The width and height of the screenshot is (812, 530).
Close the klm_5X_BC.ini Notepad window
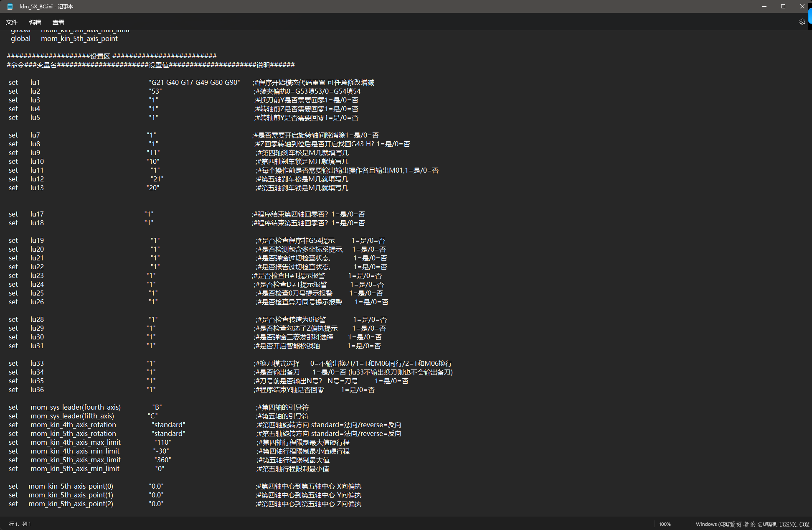802,6
